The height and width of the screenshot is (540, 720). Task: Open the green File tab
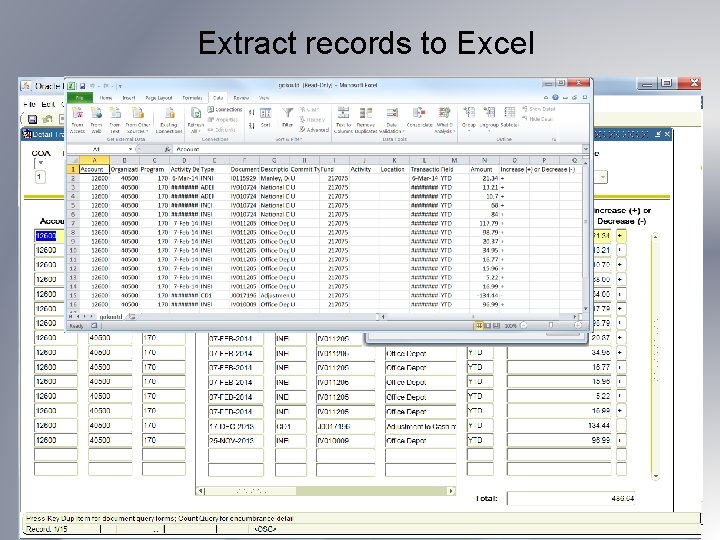coord(80,98)
